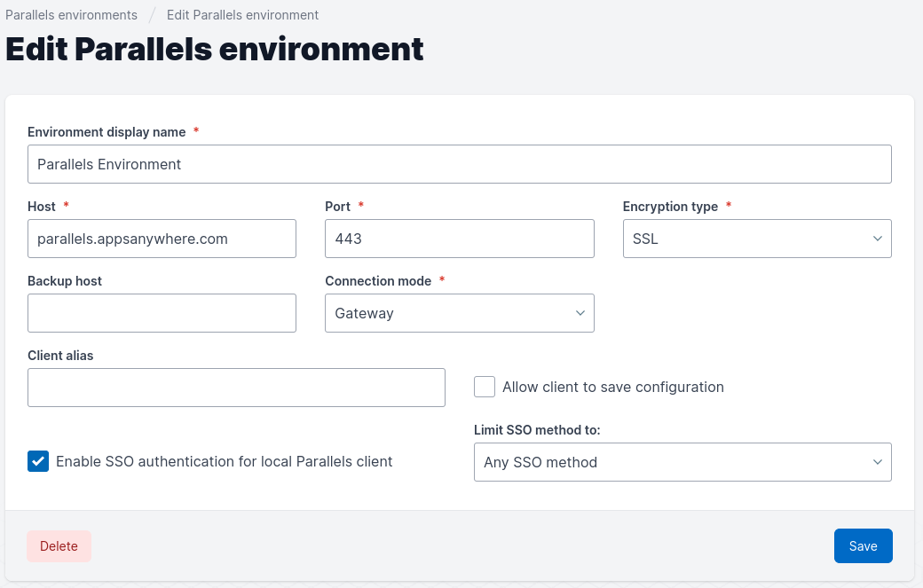Click the Client alias field

(236, 388)
